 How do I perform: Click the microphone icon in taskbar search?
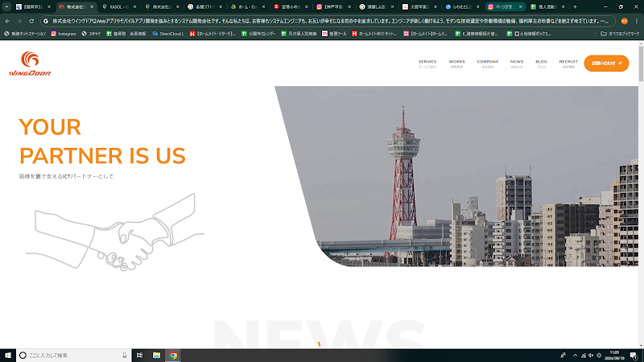(125, 356)
